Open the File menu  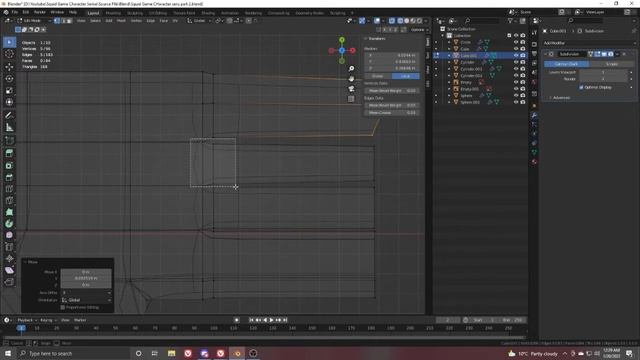click(x=15, y=12)
